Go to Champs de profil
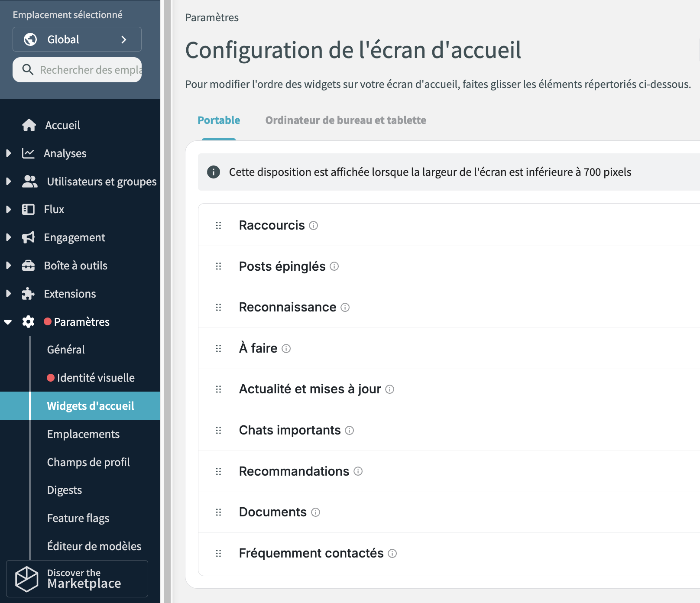Screen dimensions: 700x603 pyautogui.click(x=88, y=462)
